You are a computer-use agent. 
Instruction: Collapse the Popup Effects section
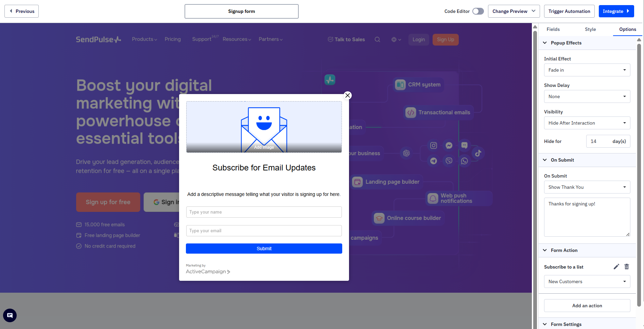pyautogui.click(x=545, y=43)
